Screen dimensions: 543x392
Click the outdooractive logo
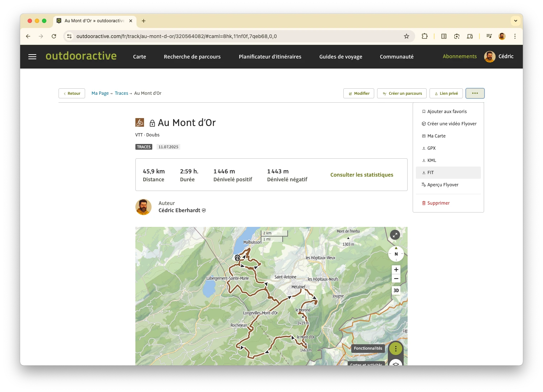click(81, 56)
